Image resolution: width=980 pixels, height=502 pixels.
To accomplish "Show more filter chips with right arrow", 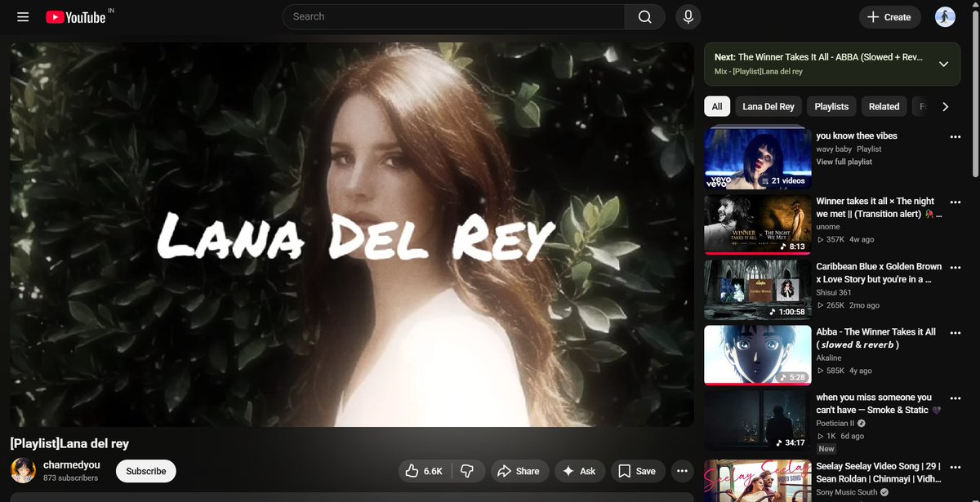I will click(945, 106).
